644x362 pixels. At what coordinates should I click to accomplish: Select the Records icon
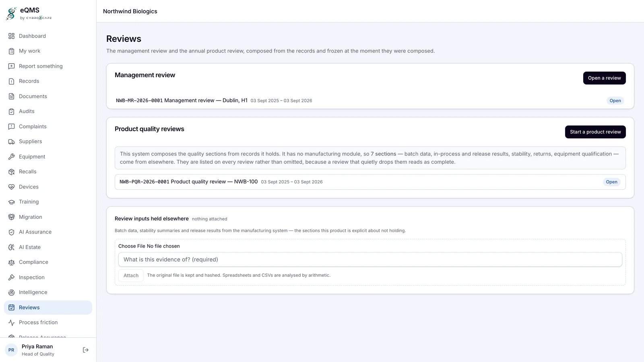pos(11,81)
